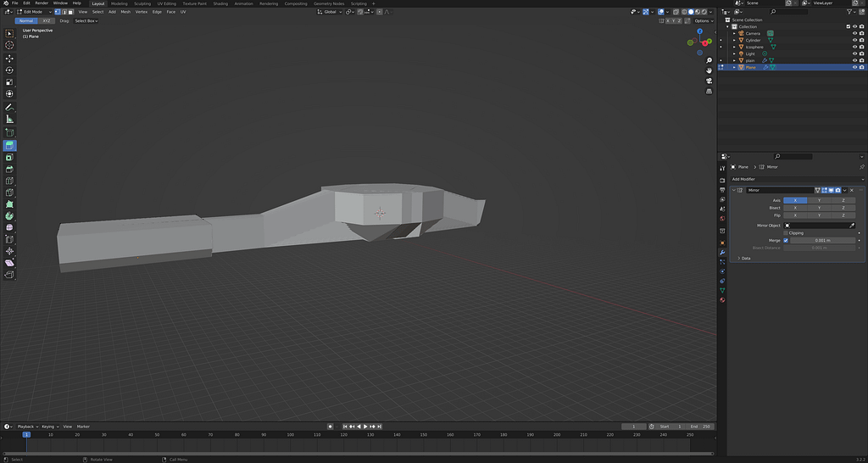Enable the Y axis for Mirror
The height and width of the screenshot is (463, 868).
(819, 200)
